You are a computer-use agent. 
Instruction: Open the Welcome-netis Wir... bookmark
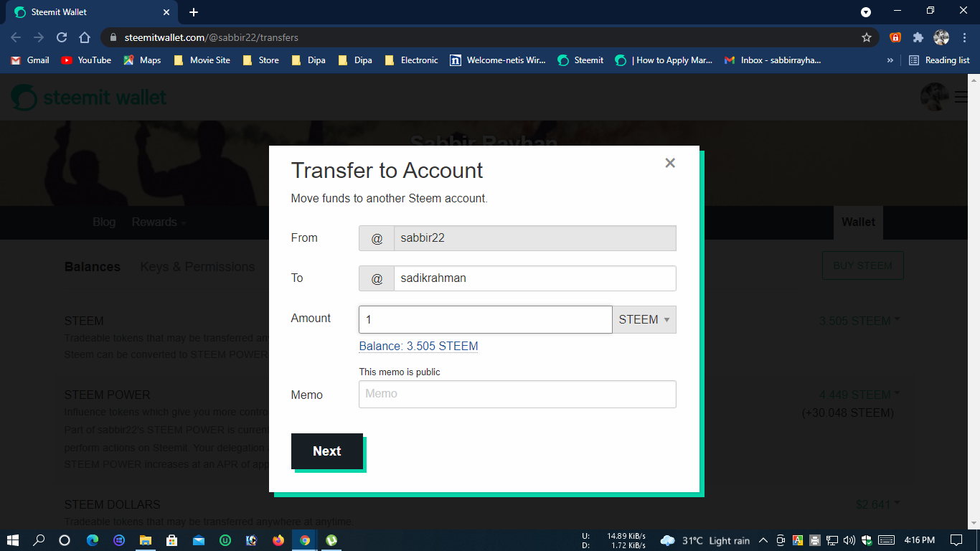click(498, 60)
